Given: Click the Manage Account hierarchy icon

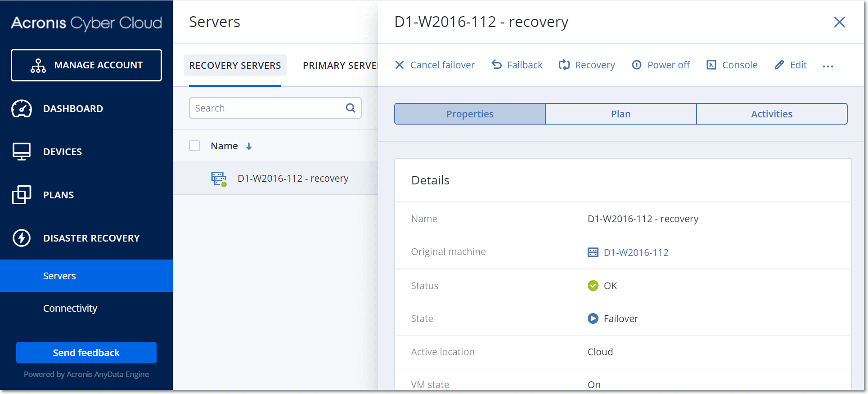Looking at the screenshot, I should pos(38,66).
